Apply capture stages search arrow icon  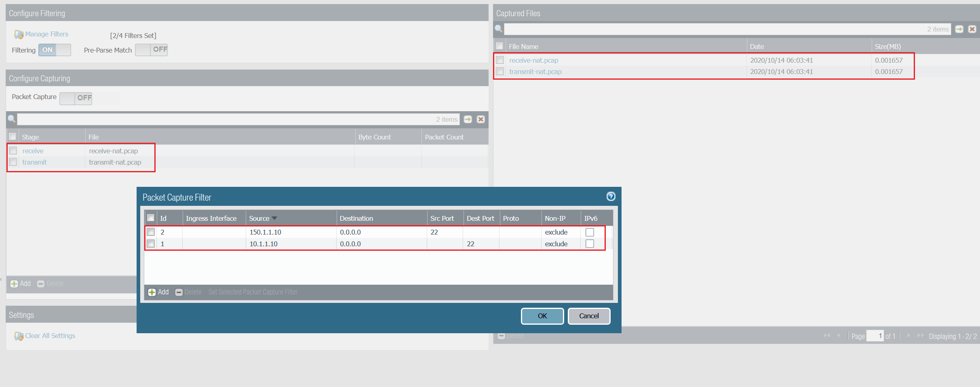[468, 119]
